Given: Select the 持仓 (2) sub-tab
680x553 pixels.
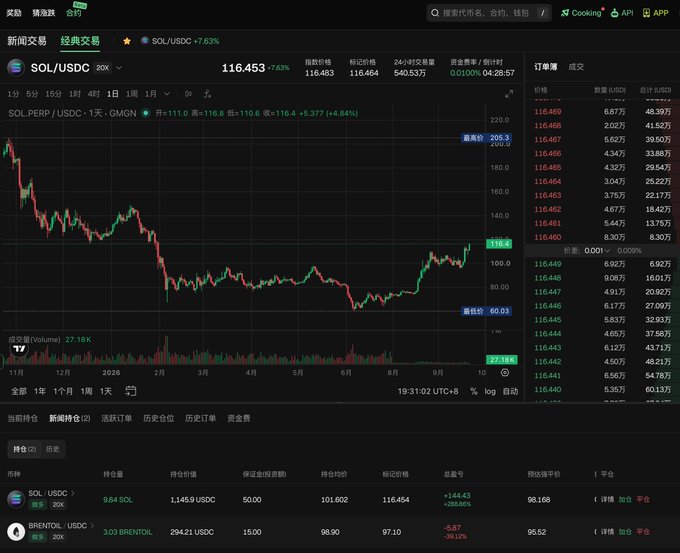Looking at the screenshot, I should point(25,449).
